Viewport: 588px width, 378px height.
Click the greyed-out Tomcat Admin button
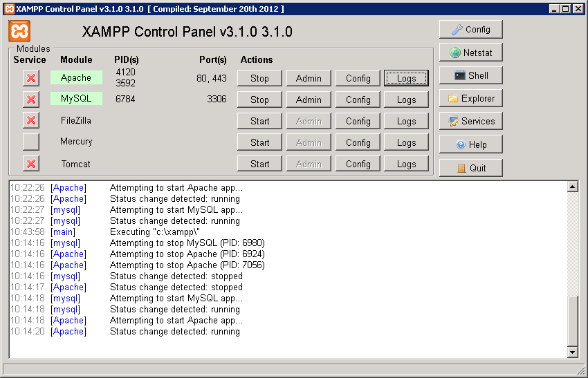pos(309,164)
